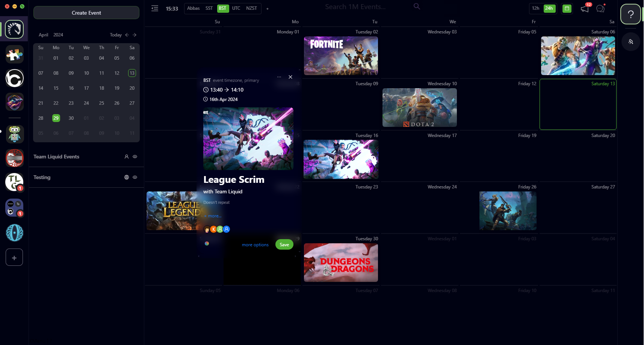Click the more options link in the popup
This screenshot has height=345, width=644.
point(255,244)
